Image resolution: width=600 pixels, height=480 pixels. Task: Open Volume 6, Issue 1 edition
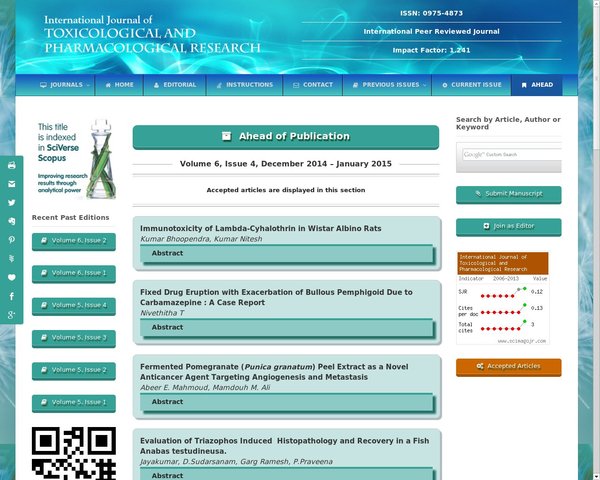pos(74,273)
